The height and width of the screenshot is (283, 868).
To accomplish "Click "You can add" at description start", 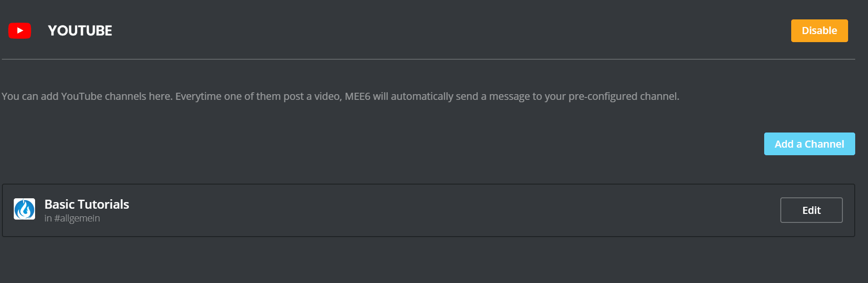I will pyautogui.click(x=29, y=97).
